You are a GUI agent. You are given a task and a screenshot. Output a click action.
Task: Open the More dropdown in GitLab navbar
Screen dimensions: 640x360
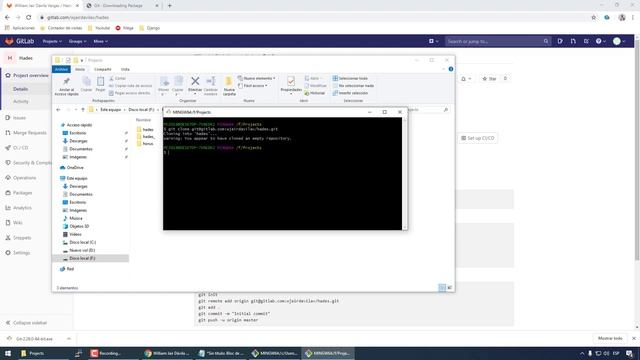100,41
